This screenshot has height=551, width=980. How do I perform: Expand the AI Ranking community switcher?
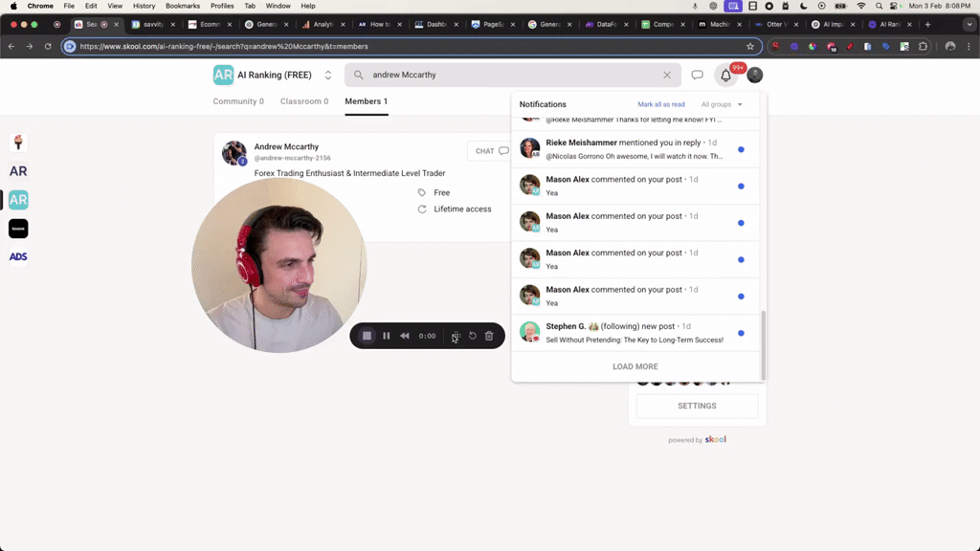click(327, 75)
